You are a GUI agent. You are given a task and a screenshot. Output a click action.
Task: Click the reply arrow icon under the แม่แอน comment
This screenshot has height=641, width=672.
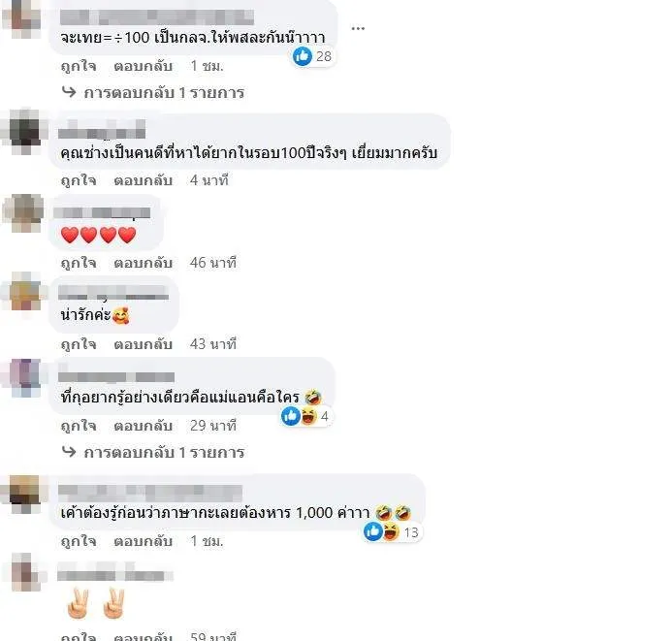tap(69, 451)
